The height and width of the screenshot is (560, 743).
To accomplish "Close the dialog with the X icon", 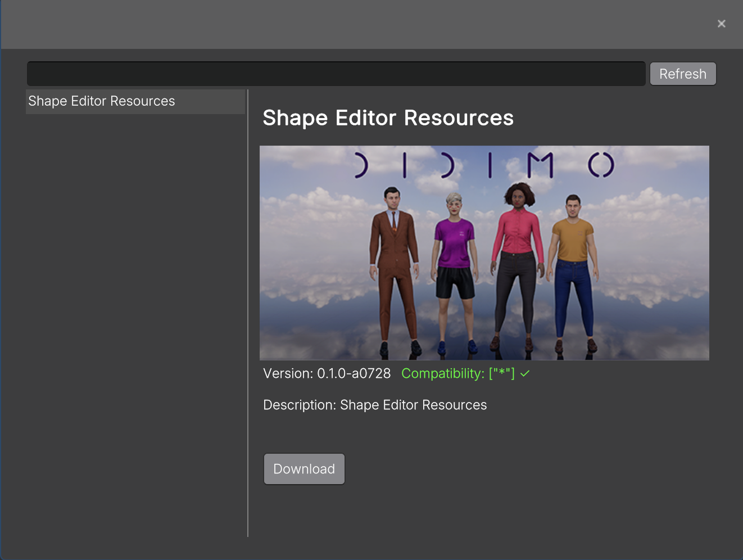I will pyautogui.click(x=722, y=24).
